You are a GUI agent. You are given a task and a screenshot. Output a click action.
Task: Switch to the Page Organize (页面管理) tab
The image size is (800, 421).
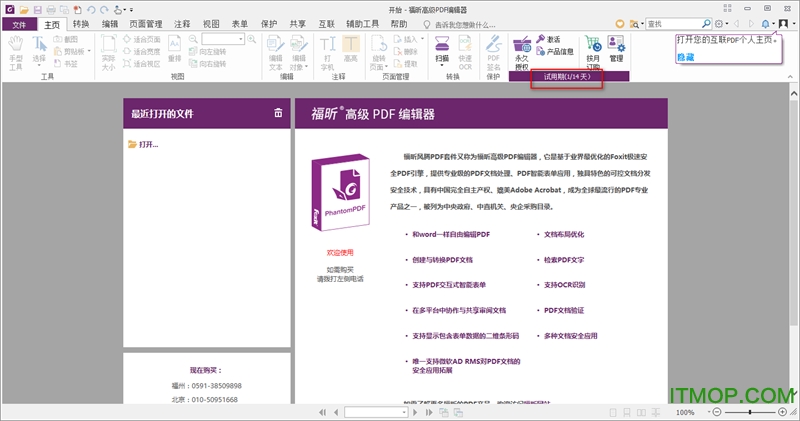pos(145,24)
